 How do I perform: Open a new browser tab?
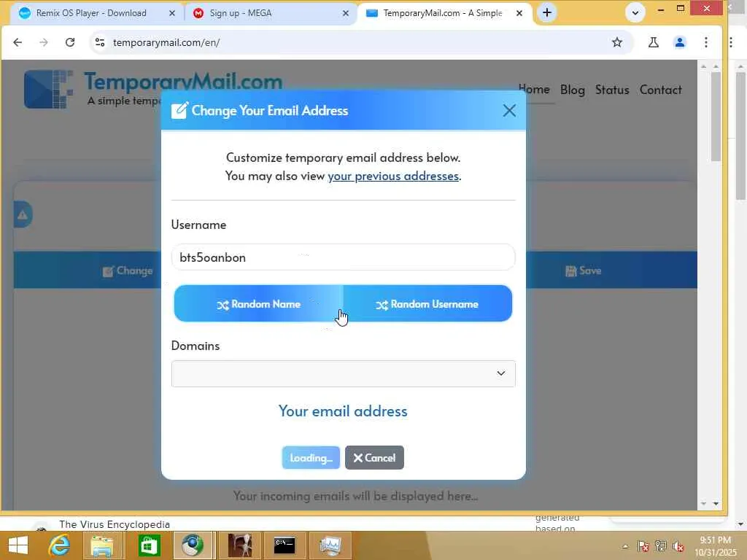(547, 13)
